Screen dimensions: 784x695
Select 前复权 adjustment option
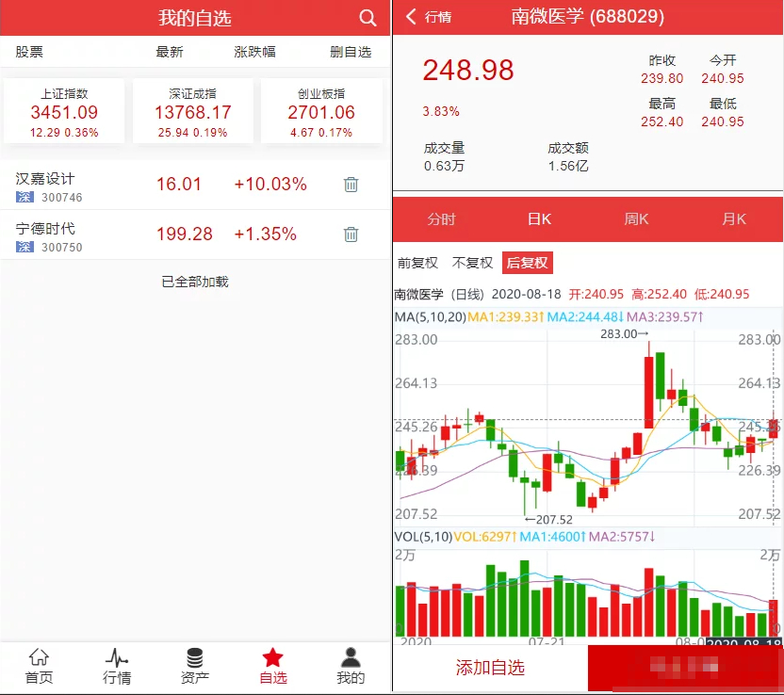coord(417,264)
